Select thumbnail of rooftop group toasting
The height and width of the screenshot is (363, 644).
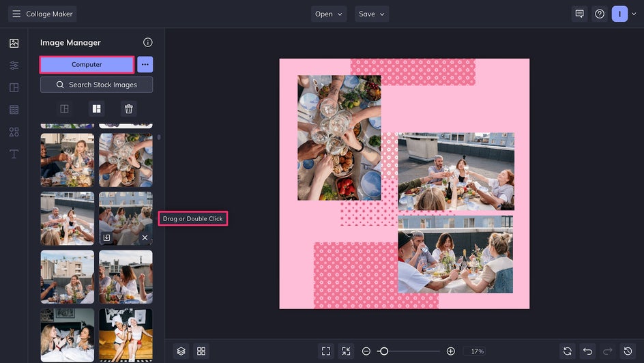coord(68,218)
